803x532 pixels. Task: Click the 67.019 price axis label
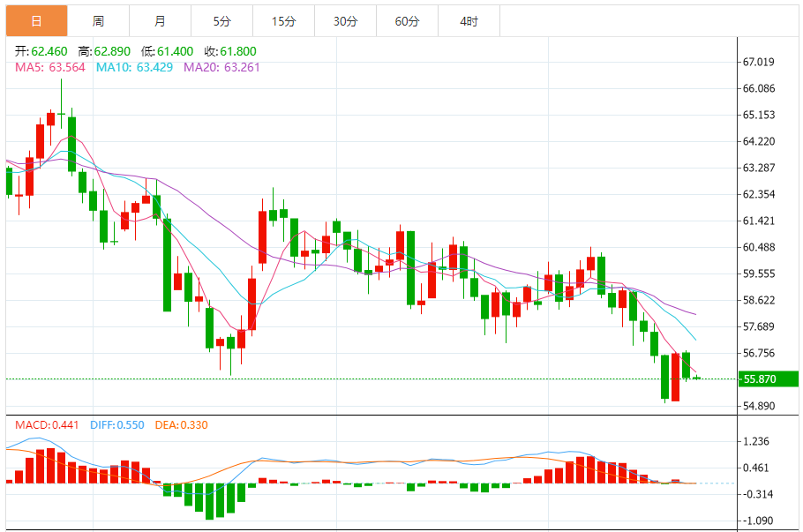point(759,62)
